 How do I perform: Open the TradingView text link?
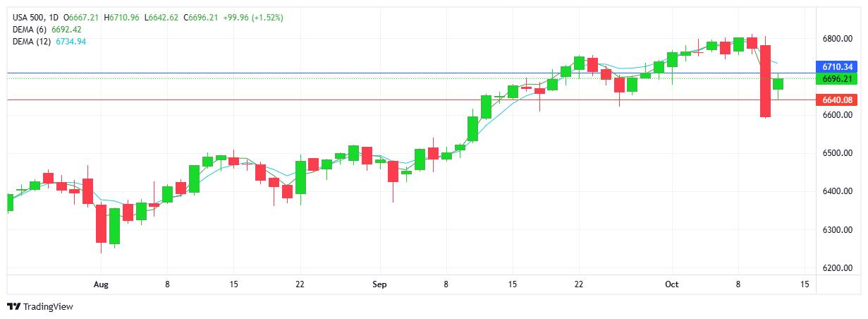point(48,307)
